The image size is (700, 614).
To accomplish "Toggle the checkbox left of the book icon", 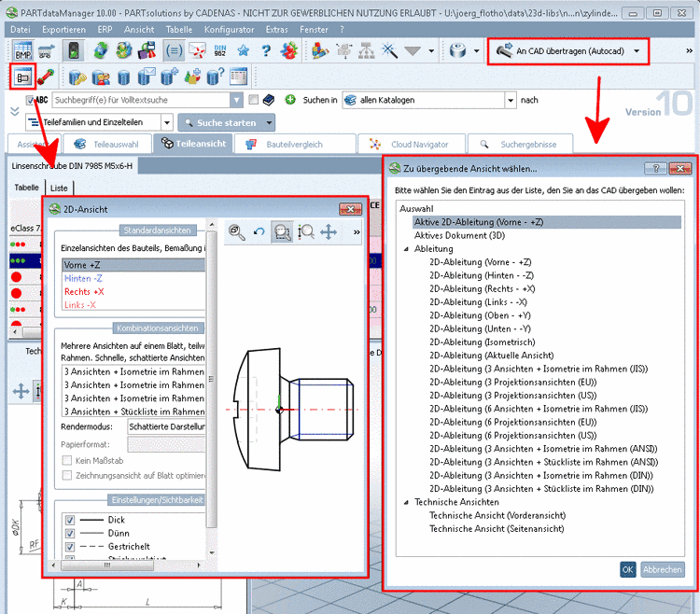I will coord(253,100).
